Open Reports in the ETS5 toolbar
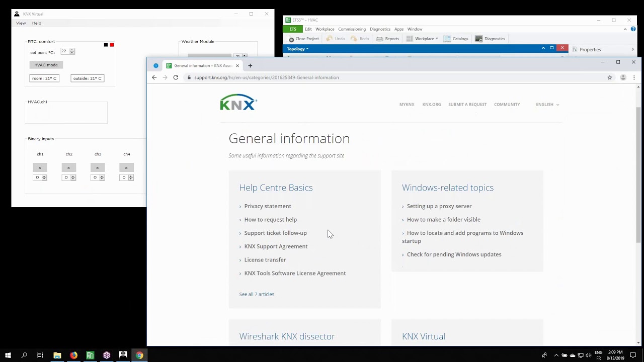Image resolution: width=644 pixels, height=362 pixels. point(387,39)
